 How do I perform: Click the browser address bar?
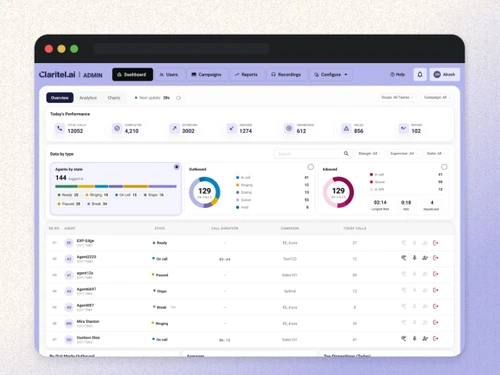[181, 49]
